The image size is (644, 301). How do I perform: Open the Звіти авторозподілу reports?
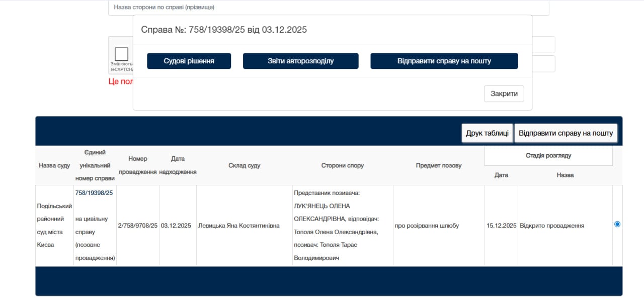[300, 61]
